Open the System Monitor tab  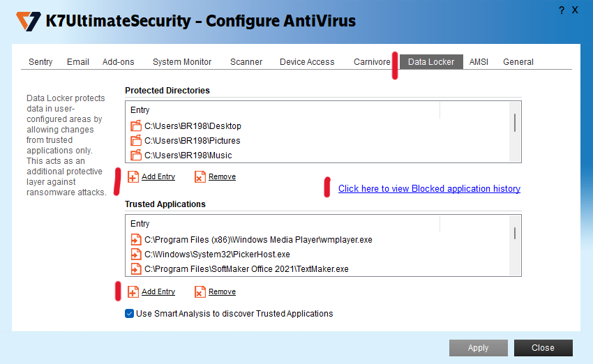click(x=182, y=62)
